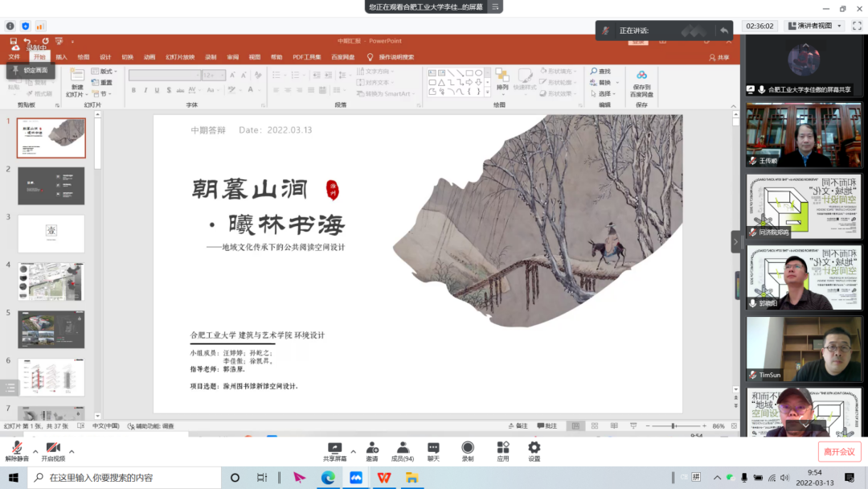
Task: Open the 替换 replace dropdown
Action: 604,83
